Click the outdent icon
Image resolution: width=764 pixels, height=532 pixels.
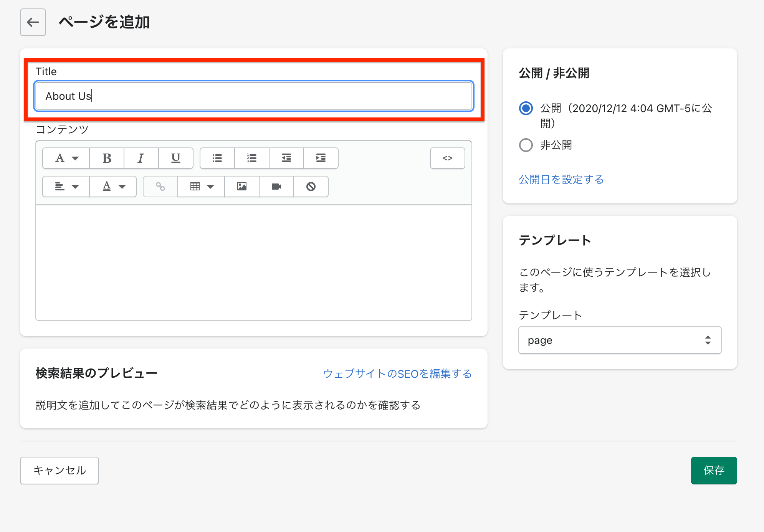coord(286,158)
